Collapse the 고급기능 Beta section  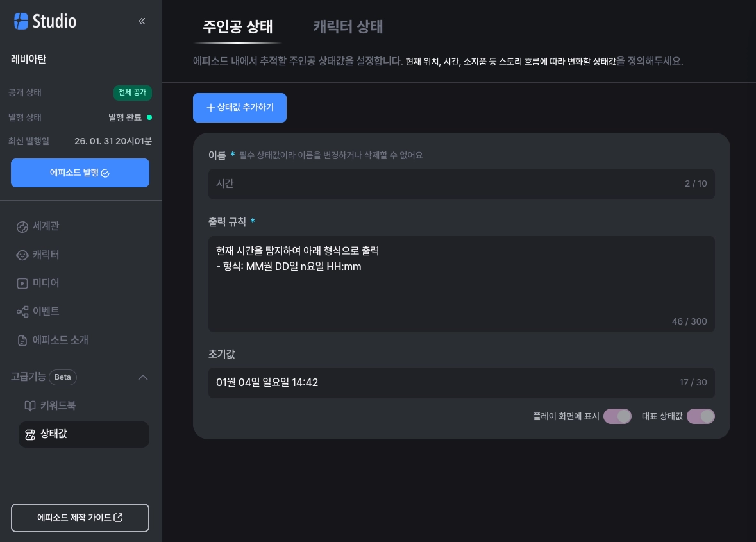click(144, 377)
